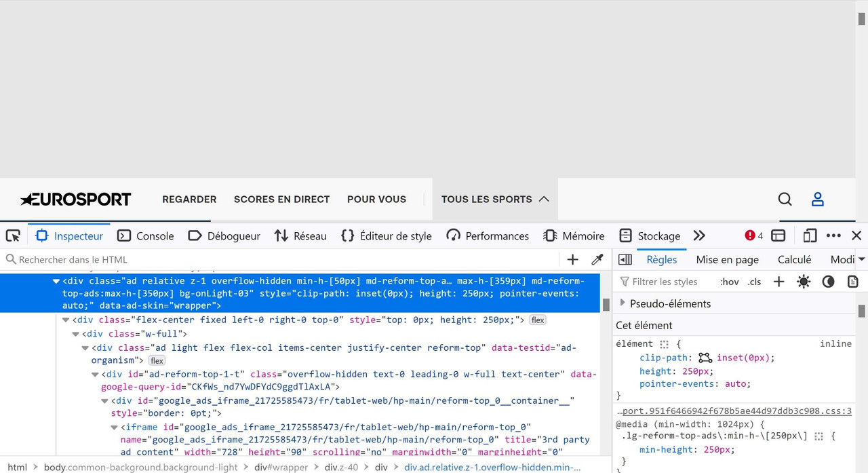
Task: Collapse the ad light flex div node
Action: tap(85, 347)
